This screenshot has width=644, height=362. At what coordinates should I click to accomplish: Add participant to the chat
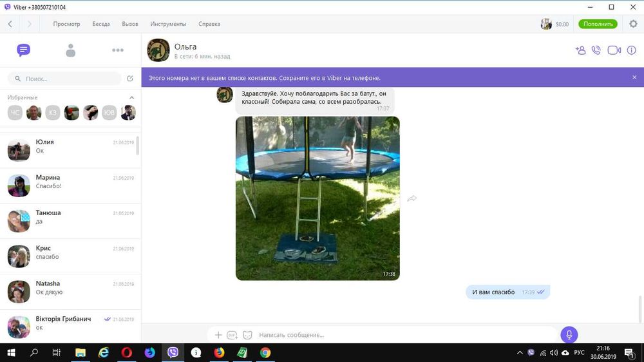580,50
